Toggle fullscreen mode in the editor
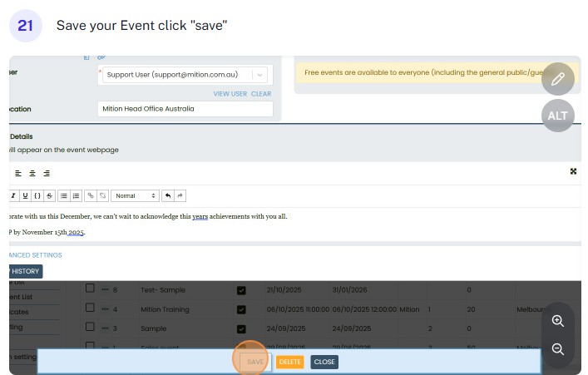 click(573, 171)
